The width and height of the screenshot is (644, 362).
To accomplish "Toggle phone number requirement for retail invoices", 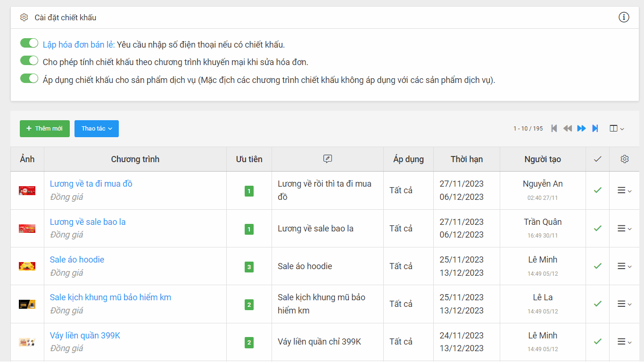I will (29, 43).
